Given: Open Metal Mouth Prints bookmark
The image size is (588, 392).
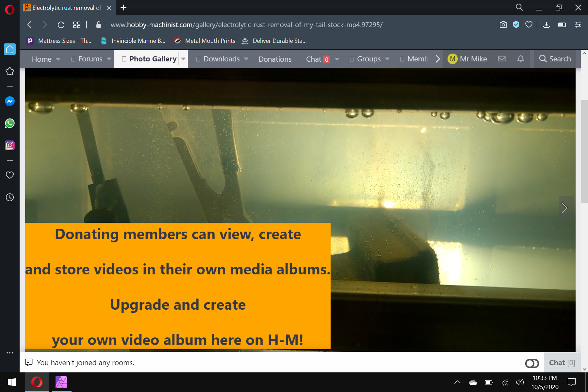Looking at the screenshot, I should [x=204, y=41].
